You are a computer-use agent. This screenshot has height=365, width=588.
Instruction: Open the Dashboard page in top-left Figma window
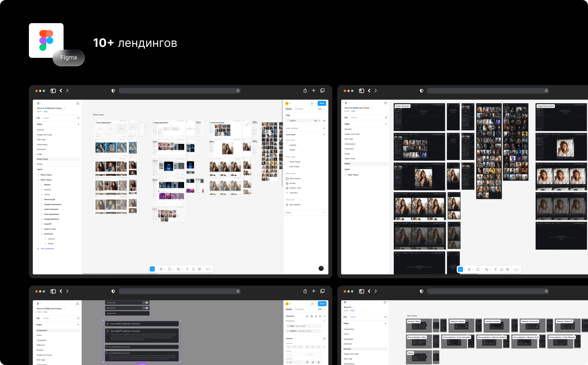click(41, 150)
